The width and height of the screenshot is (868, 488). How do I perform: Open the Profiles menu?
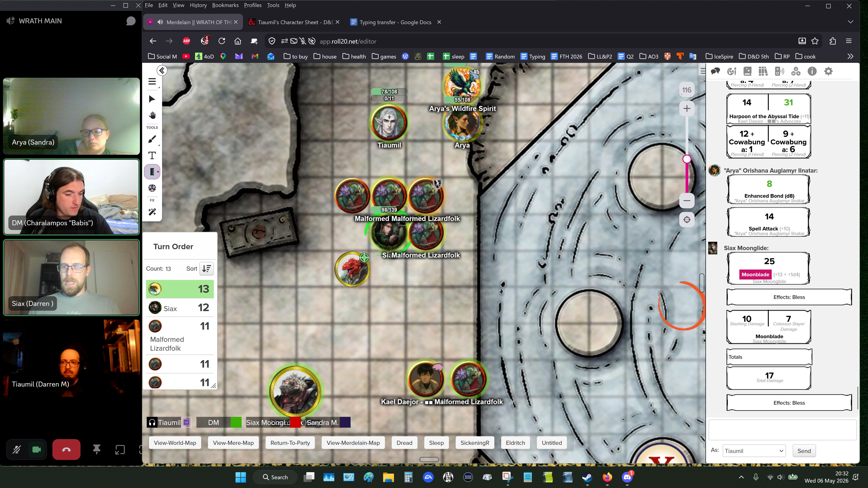(253, 5)
